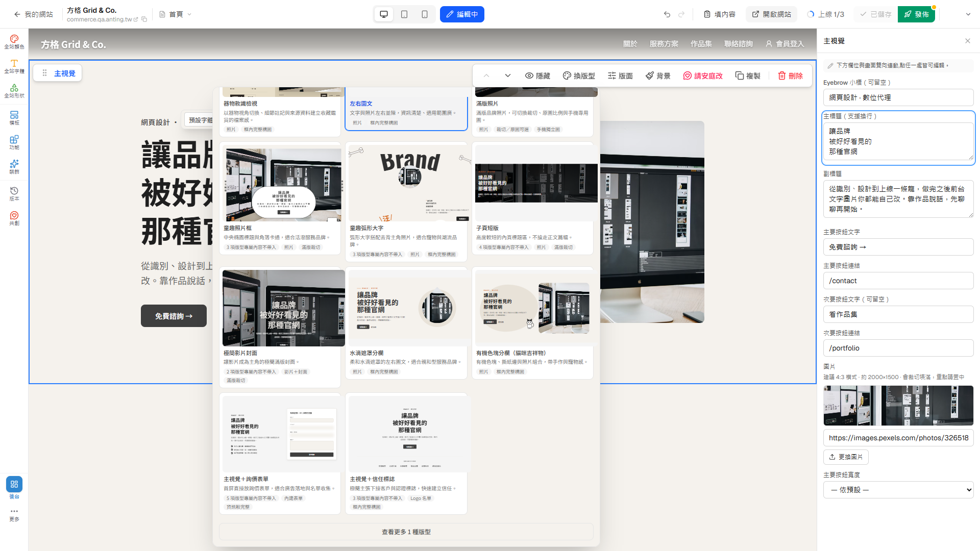
Task: Click the 作品集 navigation item
Action: coord(701,44)
